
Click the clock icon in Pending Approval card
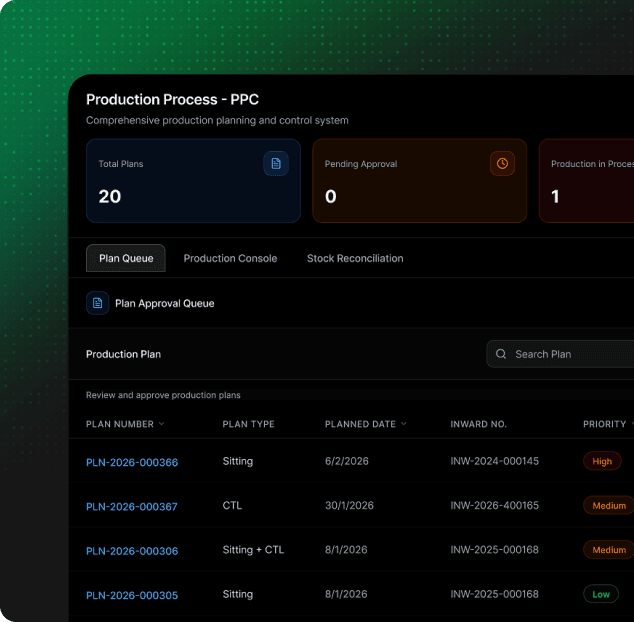[502, 163]
